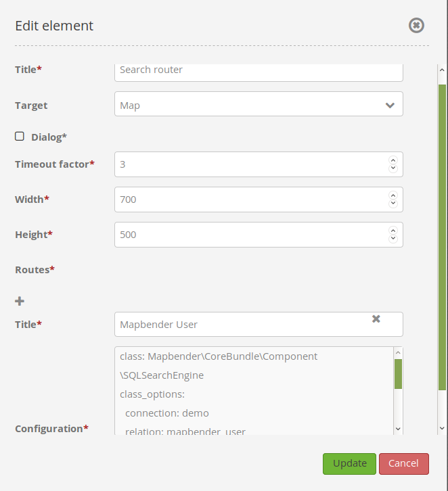
Task: Click the dialog scrollbar up arrow
Action: (x=442, y=70)
